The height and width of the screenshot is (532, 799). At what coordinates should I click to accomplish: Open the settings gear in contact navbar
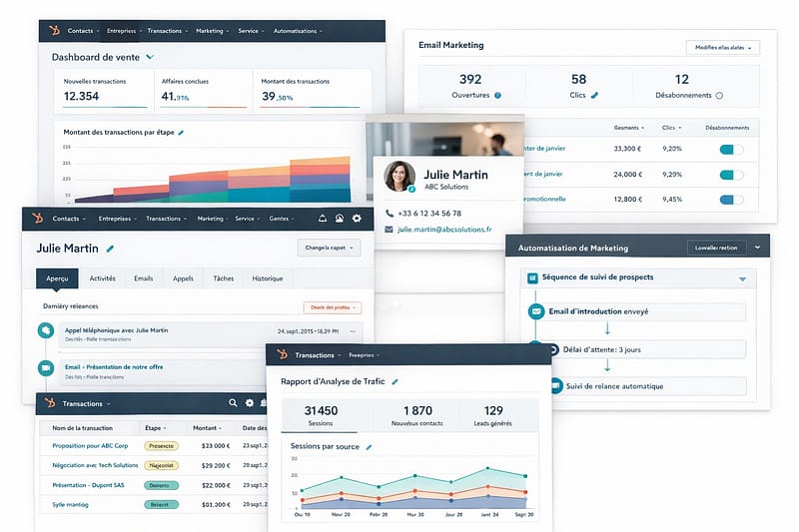(357, 219)
